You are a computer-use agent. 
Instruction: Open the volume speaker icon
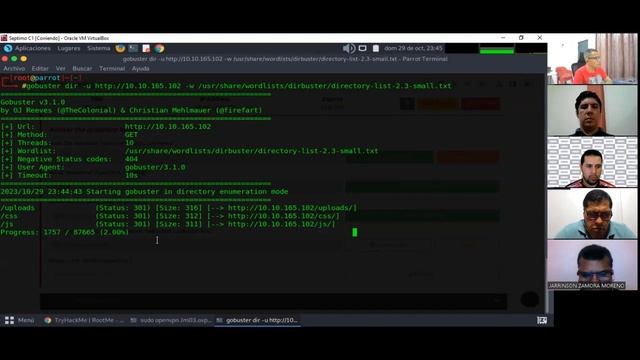(349, 48)
